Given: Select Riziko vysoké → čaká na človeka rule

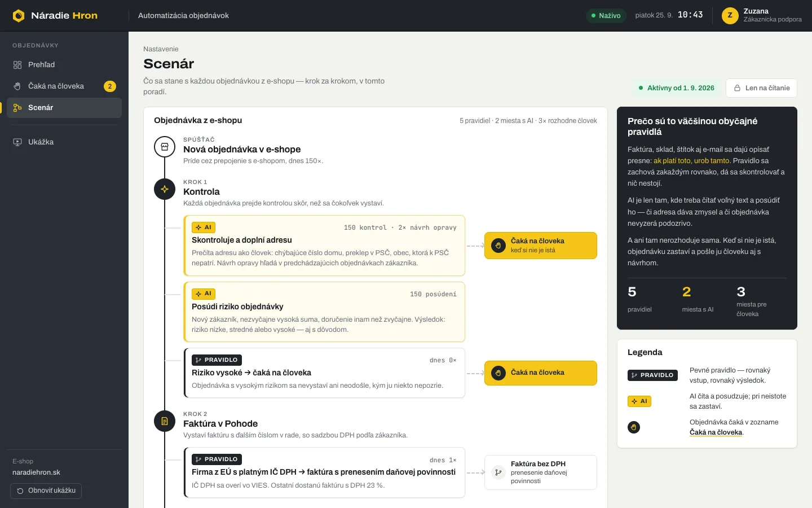Looking at the screenshot, I should (324, 373).
